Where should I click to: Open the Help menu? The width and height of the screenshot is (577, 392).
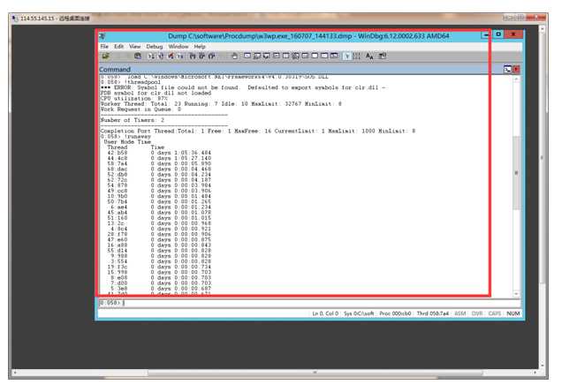pyautogui.click(x=200, y=46)
